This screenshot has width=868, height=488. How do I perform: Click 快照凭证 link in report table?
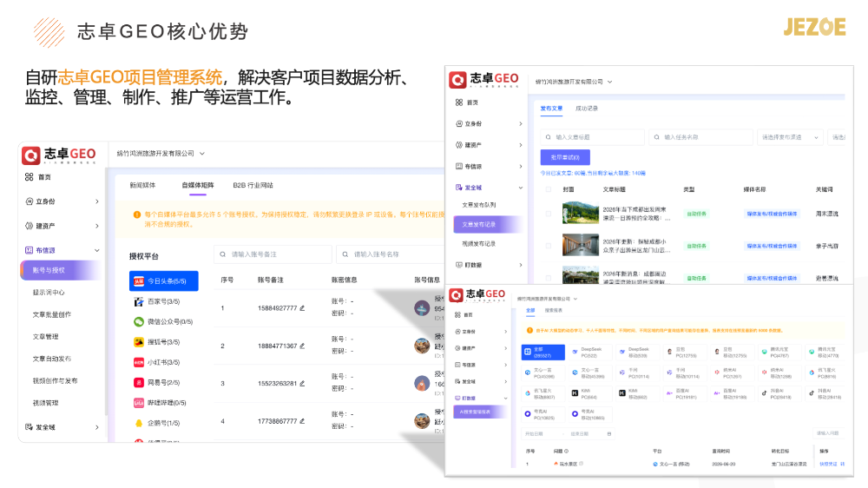[x=829, y=465]
